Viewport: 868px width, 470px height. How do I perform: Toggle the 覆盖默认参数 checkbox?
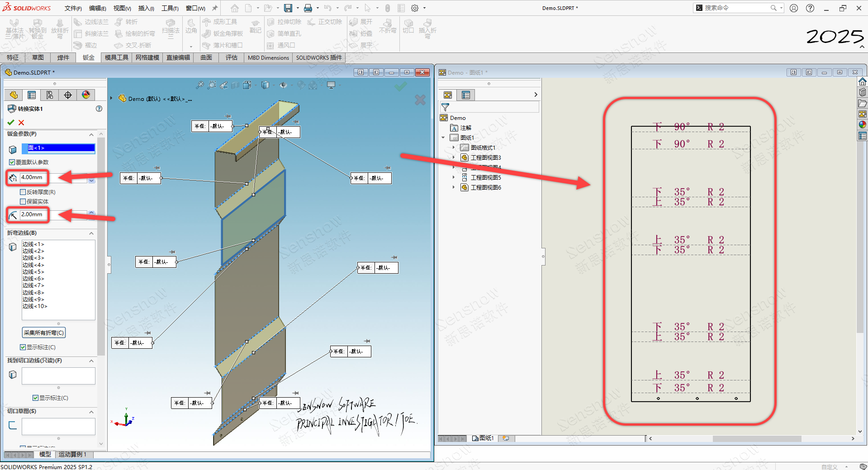(x=12, y=162)
